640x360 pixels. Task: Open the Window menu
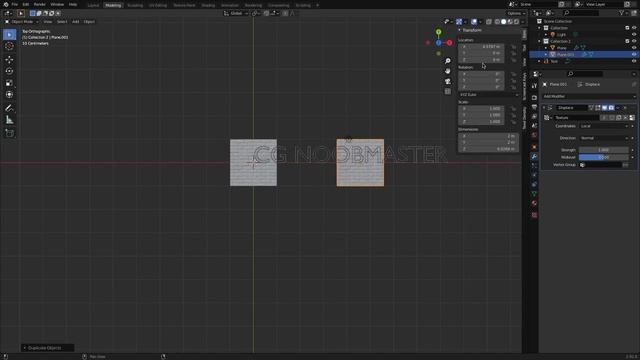57,4
